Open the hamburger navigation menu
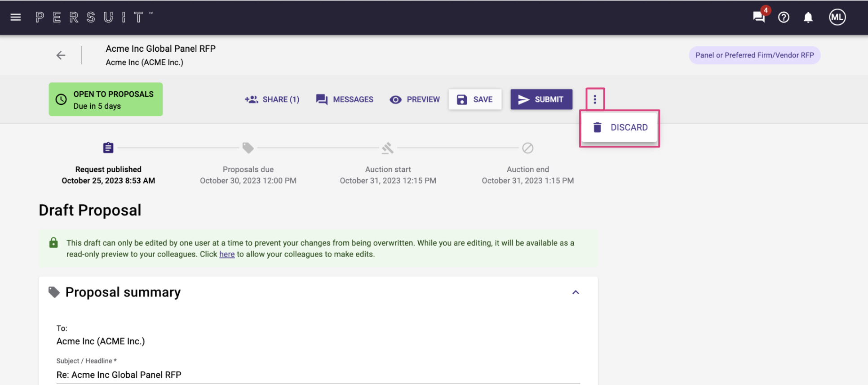Image resolution: width=868 pixels, height=385 pixels. click(16, 17)
